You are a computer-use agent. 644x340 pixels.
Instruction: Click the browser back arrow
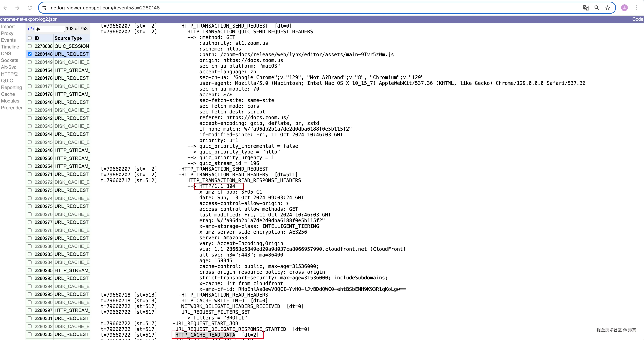click(6, 8)
